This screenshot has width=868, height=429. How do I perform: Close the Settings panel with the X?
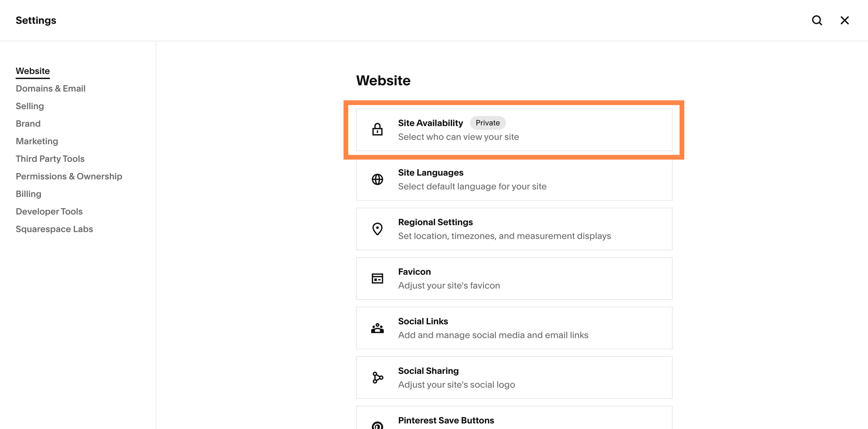845,20
